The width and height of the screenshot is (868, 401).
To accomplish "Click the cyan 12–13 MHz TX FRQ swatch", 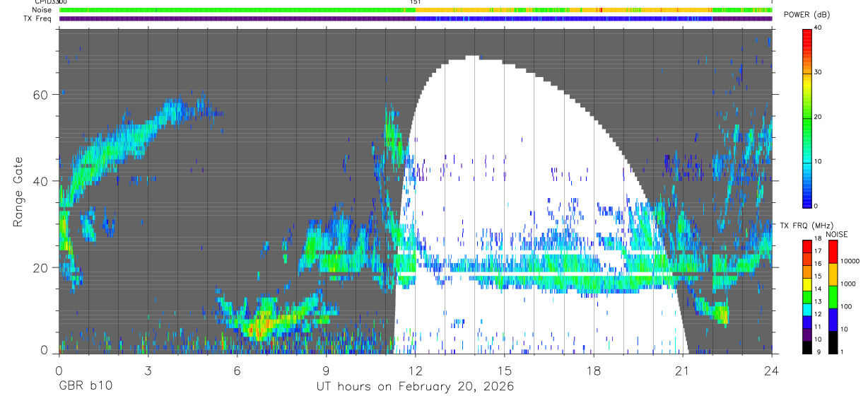I will pos(807,308).
